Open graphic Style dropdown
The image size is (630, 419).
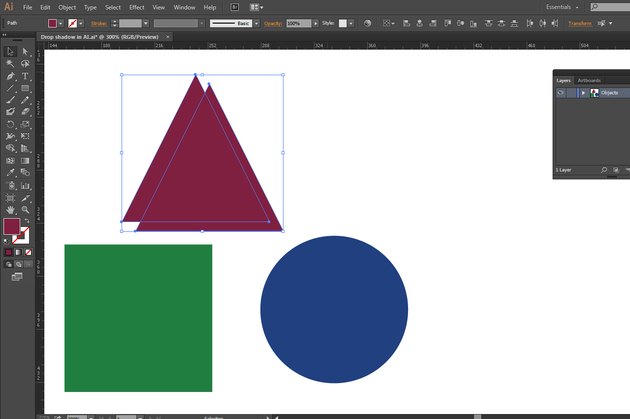click(351, 23)
